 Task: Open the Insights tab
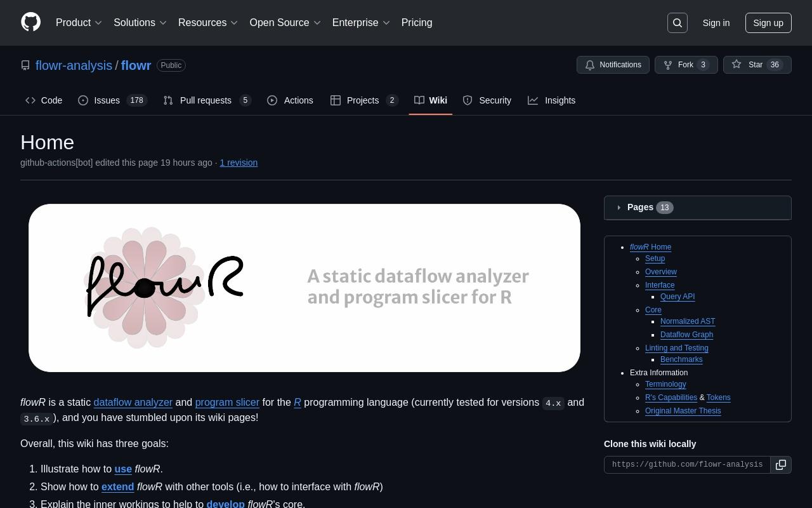point(552,100)
